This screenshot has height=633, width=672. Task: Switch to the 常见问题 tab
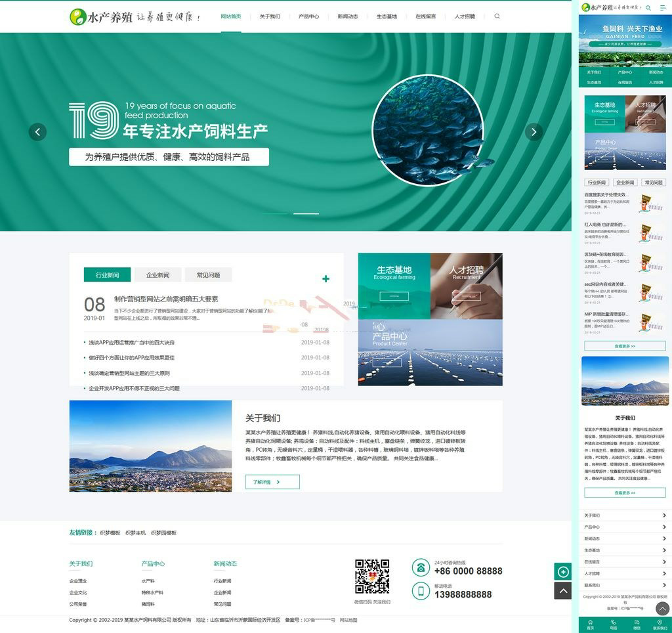tap(208, 275)
